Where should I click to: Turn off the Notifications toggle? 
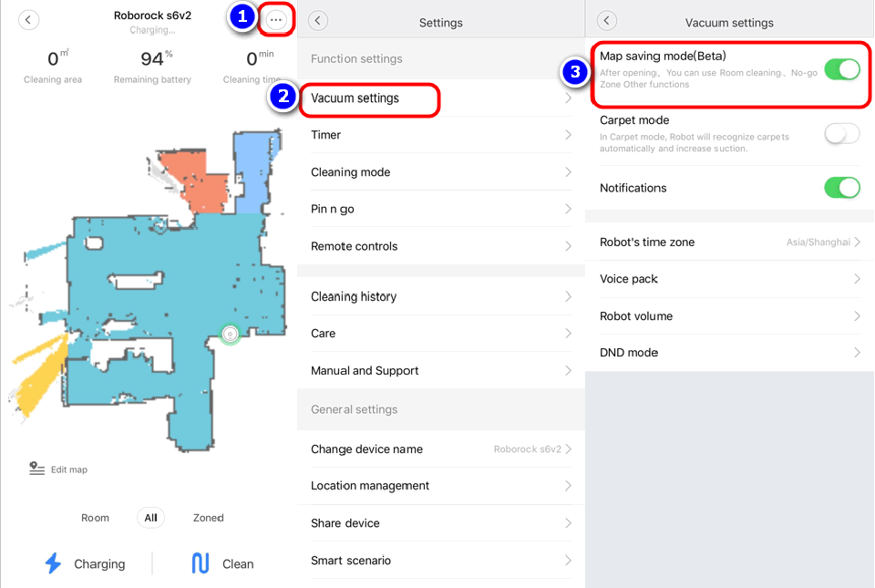click(x=841, y=188)
